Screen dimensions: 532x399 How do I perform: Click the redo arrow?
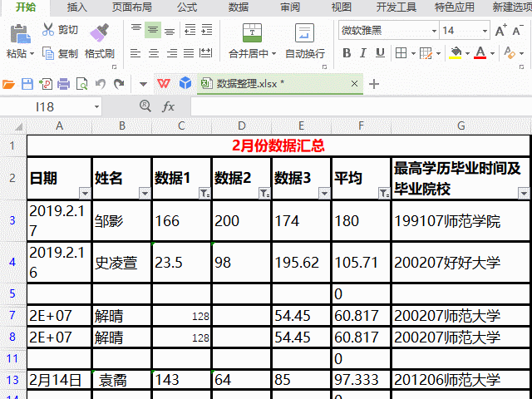click(x=119, y=84)
